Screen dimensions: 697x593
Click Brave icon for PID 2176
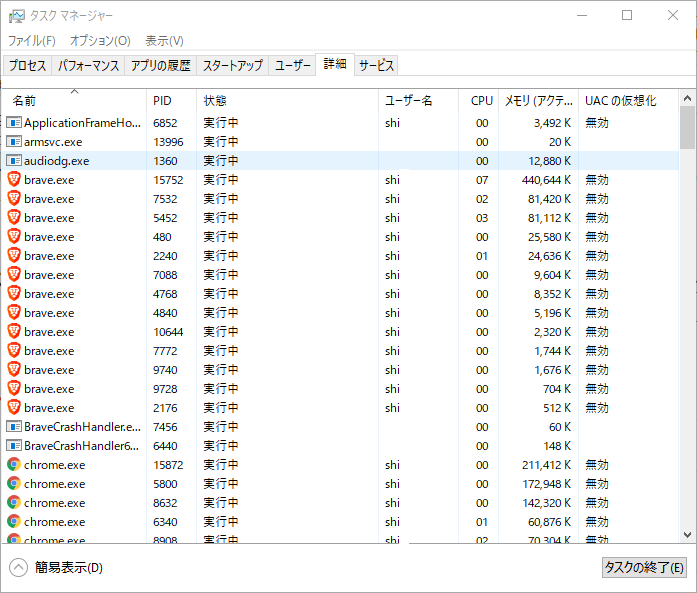pyautogui.click(x=14, y=407)
